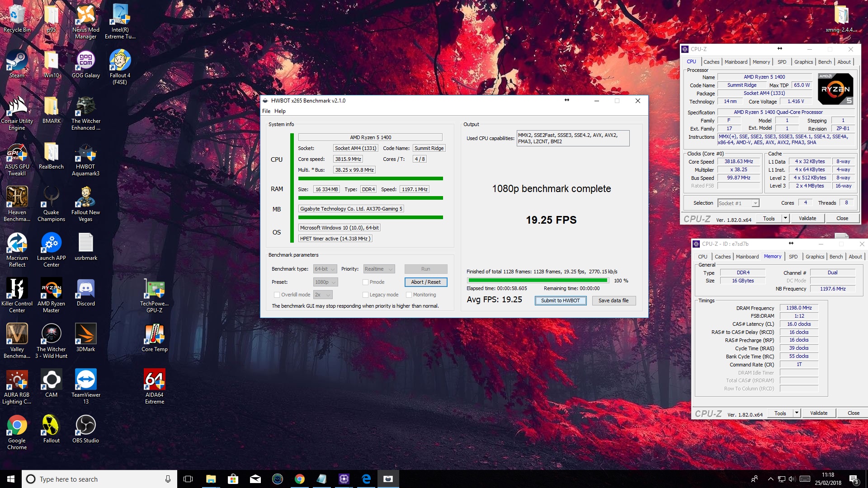Expand the Tools dropdown arrow in CPU-Z Memory window
Viewport: 868px width, 488px height.
pyautogui.click(x=797, y=413)
